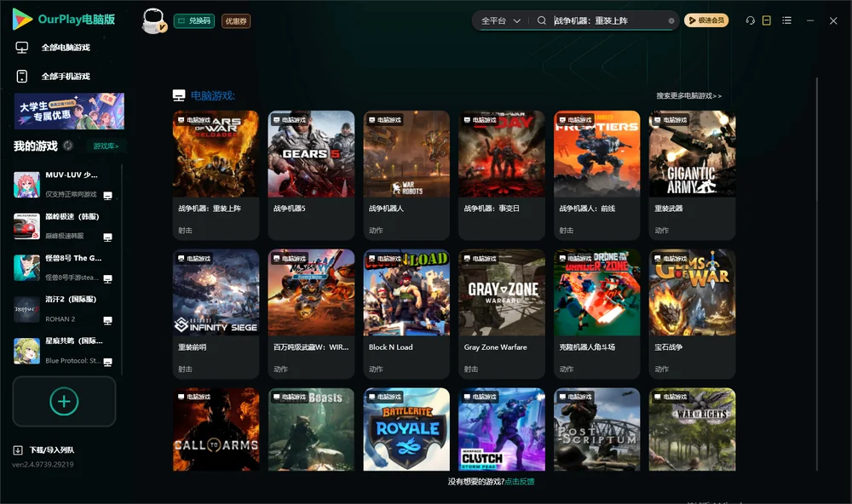
Task: Open 下载/导入列队 download queue
Action: [x=52, y=450]
